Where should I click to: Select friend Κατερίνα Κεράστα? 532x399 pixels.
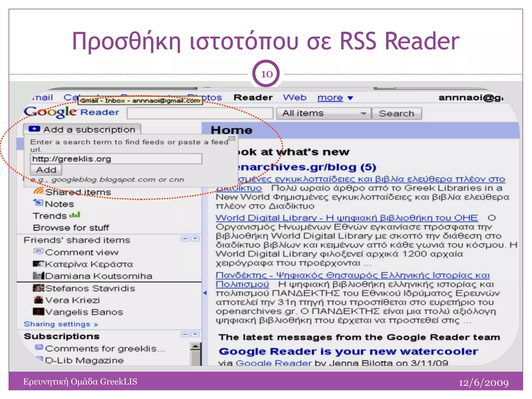pos(89,264)
